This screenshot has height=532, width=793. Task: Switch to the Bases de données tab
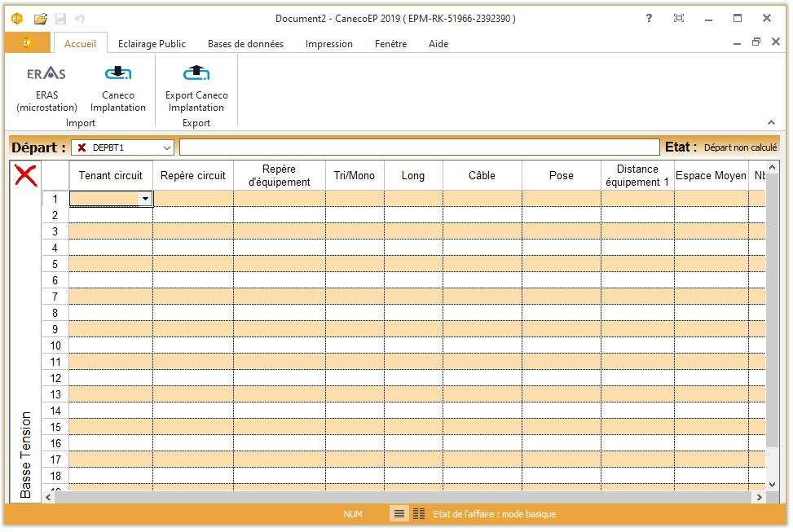[x=245, y=44]
